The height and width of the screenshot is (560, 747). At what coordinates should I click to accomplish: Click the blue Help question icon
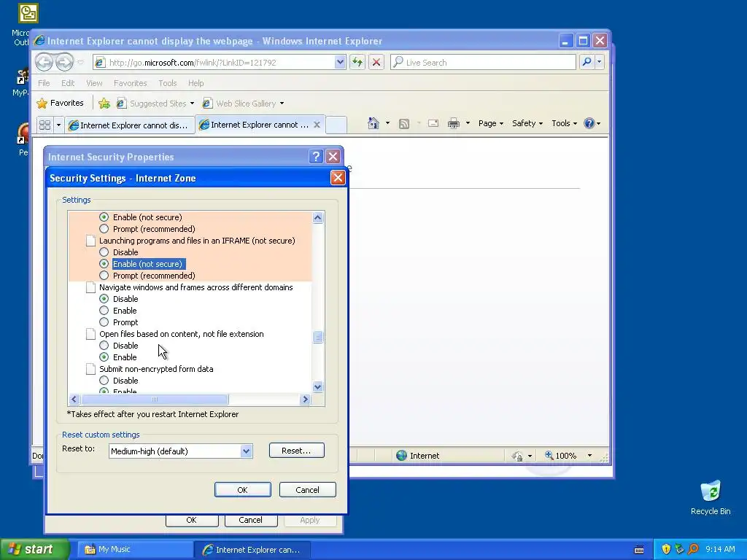click(x=589, y=123)
